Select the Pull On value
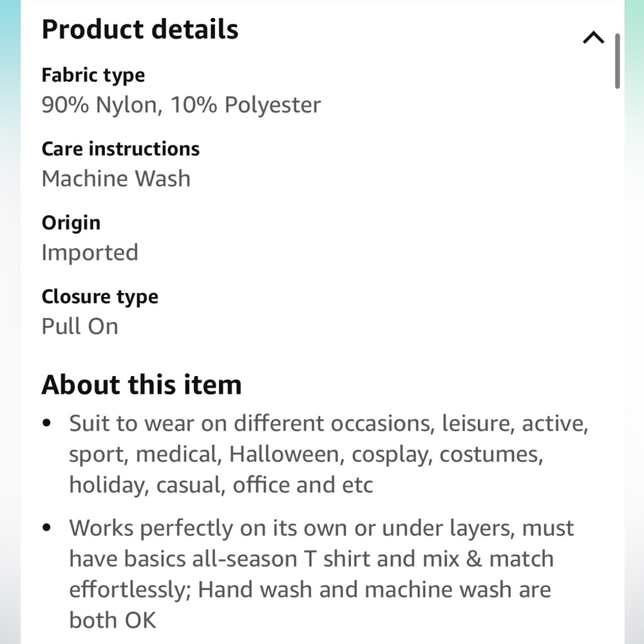This screenshot has height=644, width=644. coord(80,327)
